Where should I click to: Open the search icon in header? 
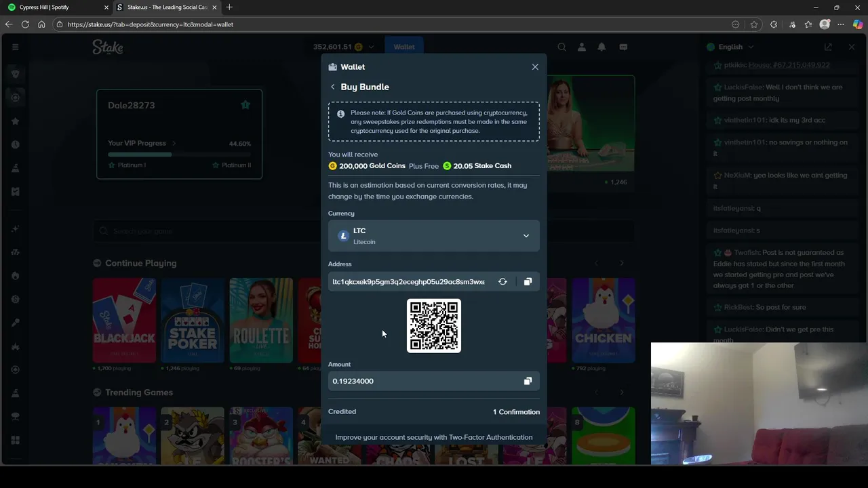click(x=561, y=47)
